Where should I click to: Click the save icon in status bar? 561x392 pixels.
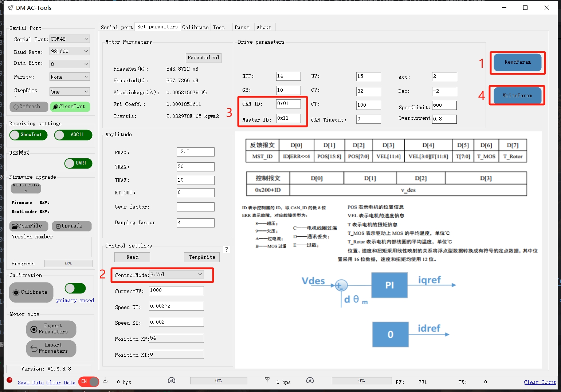tap(105, 380)
